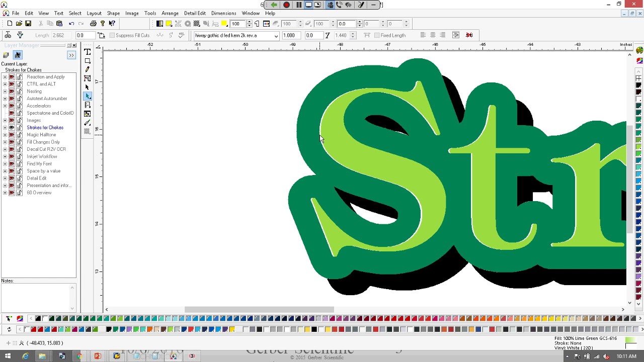Show the Nesting layer

pos(12,92)
